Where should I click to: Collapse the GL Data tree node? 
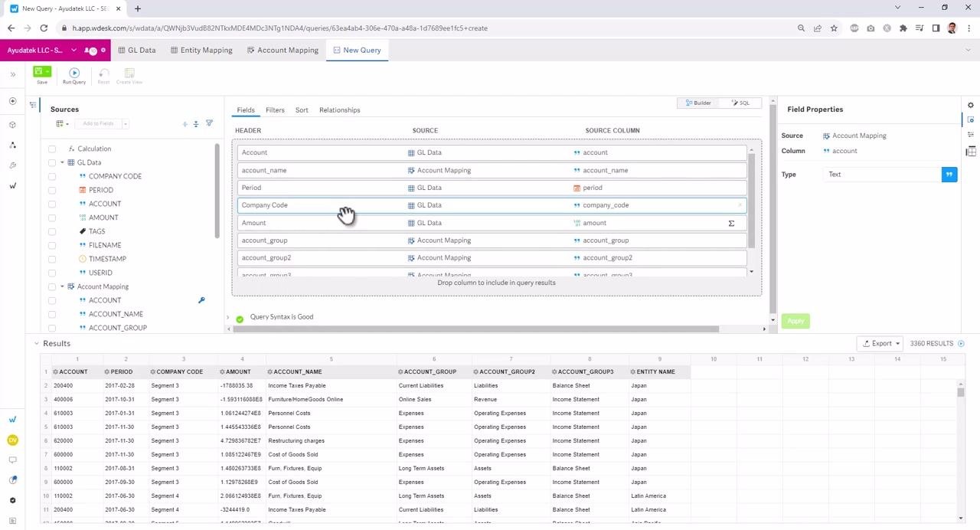tap(62, 162)
